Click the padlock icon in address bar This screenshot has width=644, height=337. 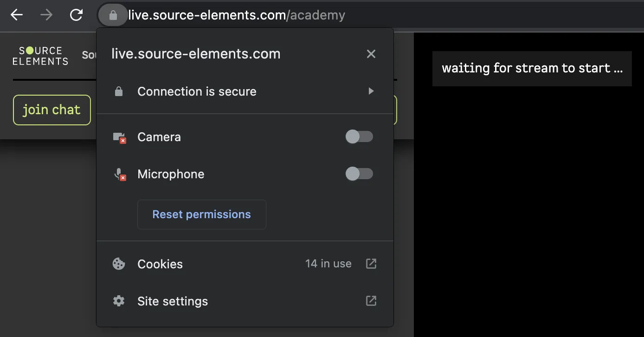[x=113, y=15]
